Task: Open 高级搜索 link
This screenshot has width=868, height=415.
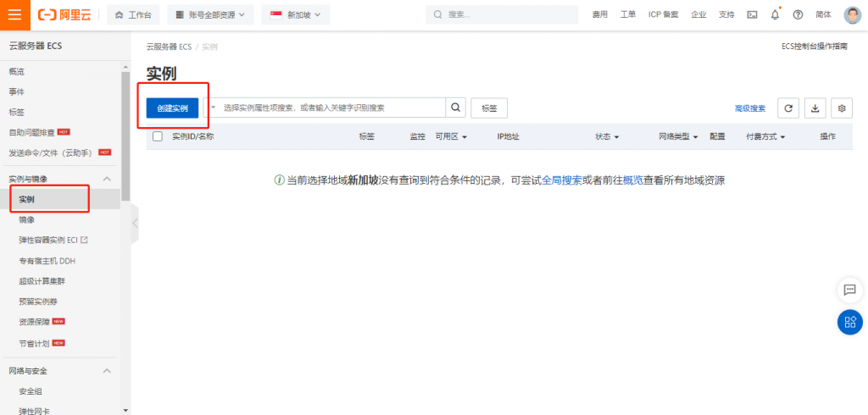Action: 750,108
